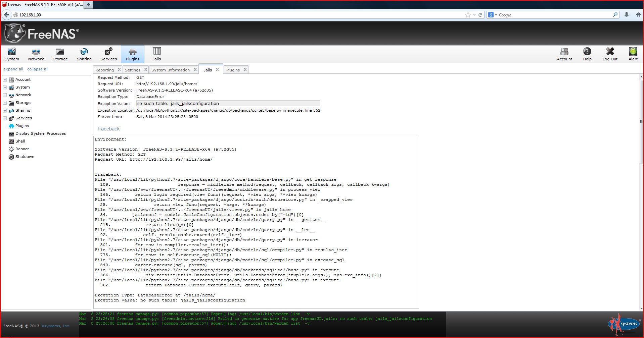The image size is (644, 338).
Task: Open the Help toolbar icon
Action: (587, 54)
